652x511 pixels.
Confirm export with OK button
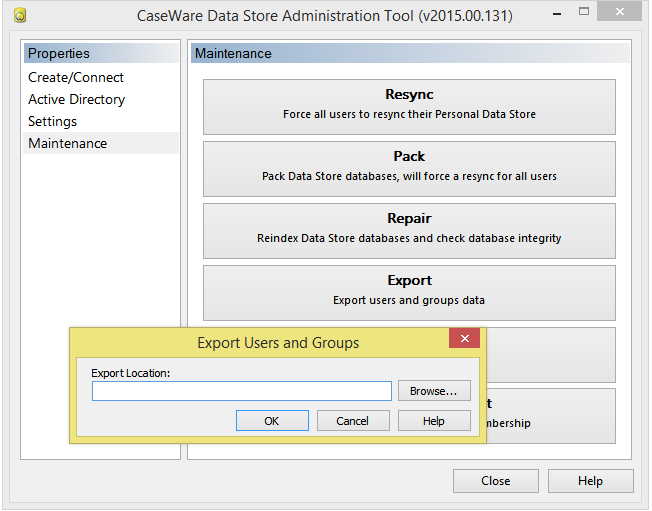coord(272,421)
